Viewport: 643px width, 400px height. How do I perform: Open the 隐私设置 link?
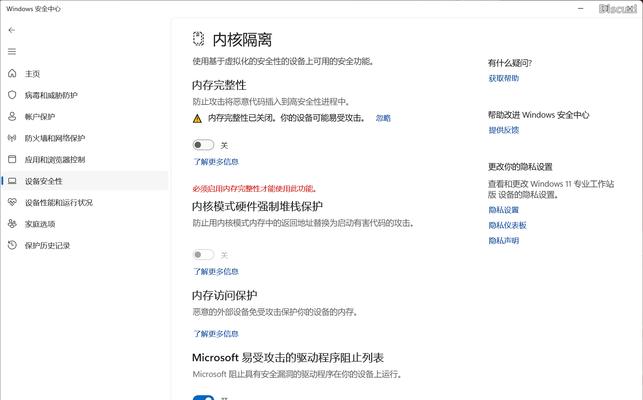point(504,210)
